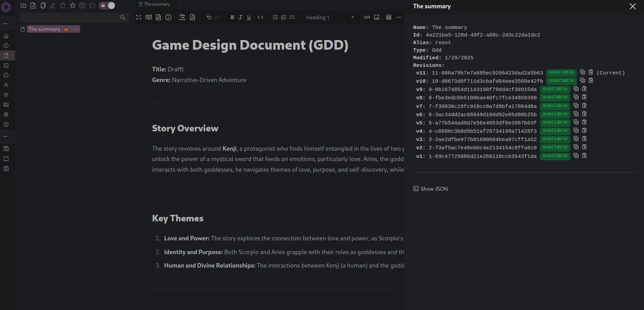Restore the v5 revision
The image size is (644, 310).
pos(584,122)
